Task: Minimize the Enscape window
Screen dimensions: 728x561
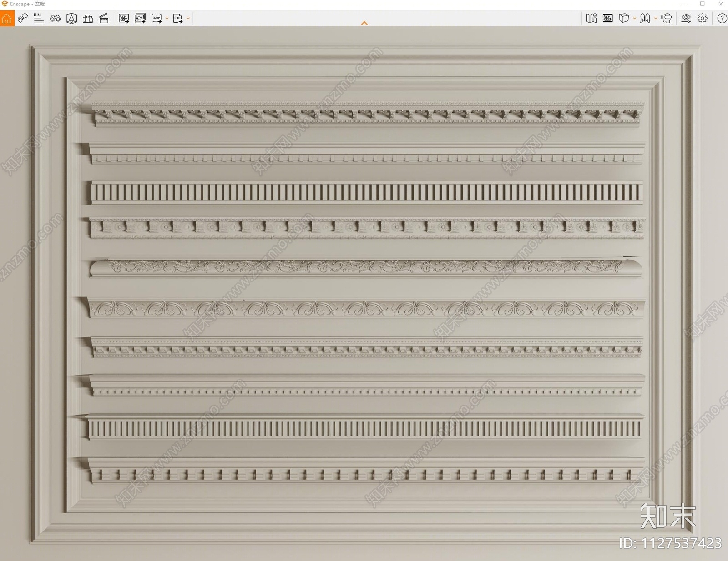Action: coord(684,4)
